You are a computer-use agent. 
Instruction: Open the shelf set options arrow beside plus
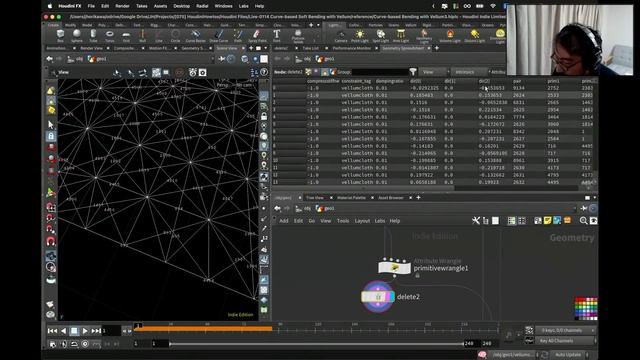(x=318, y=25)
